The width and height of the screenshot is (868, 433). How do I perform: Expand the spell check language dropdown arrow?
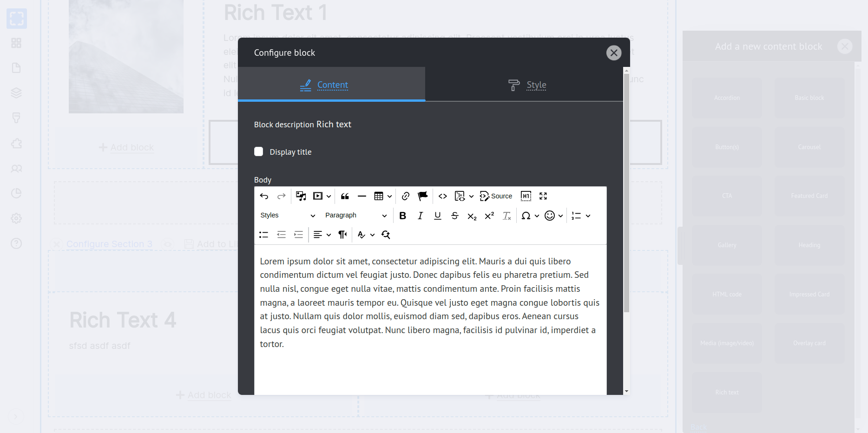coord(372,235)
